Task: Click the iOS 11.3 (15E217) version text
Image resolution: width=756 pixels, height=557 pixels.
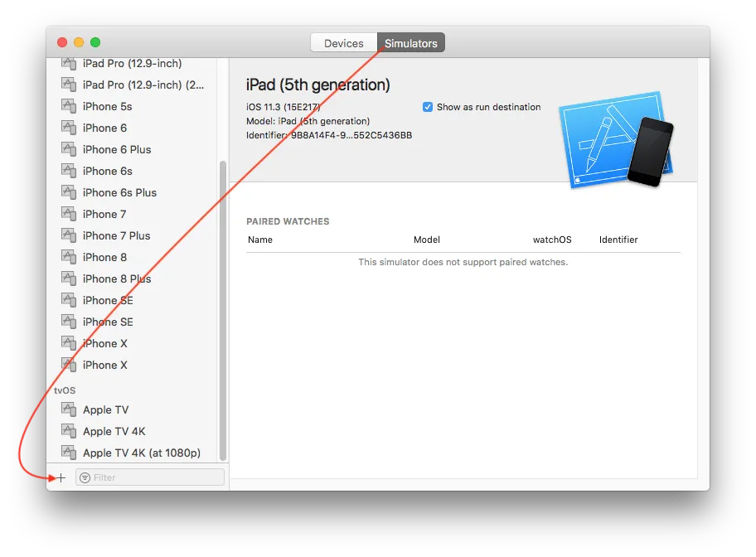Action: (283, 107)
